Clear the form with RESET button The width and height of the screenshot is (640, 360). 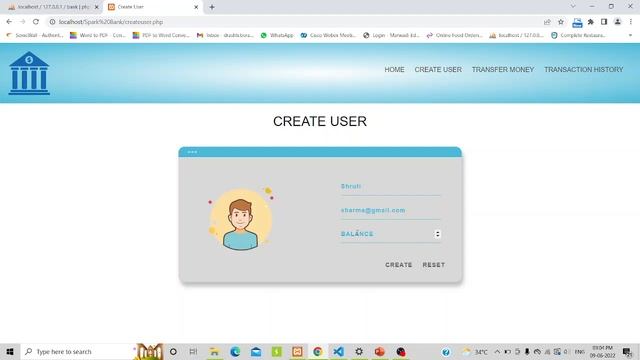point(433,265)
